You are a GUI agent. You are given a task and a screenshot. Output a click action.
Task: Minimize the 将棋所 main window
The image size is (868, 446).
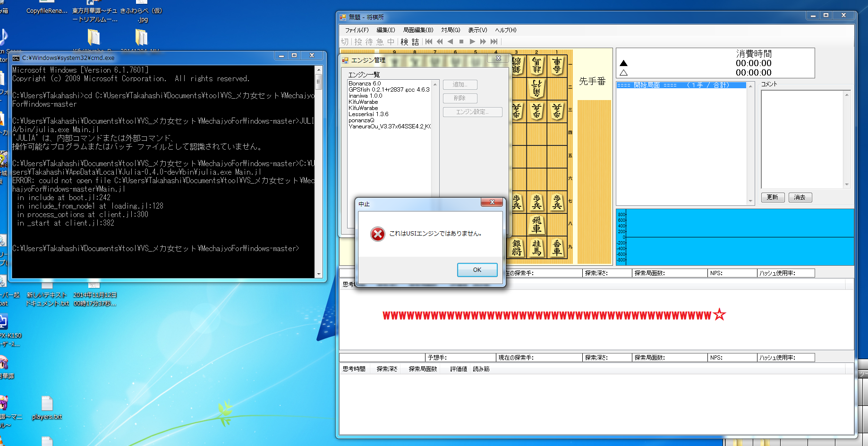(813, 16)
